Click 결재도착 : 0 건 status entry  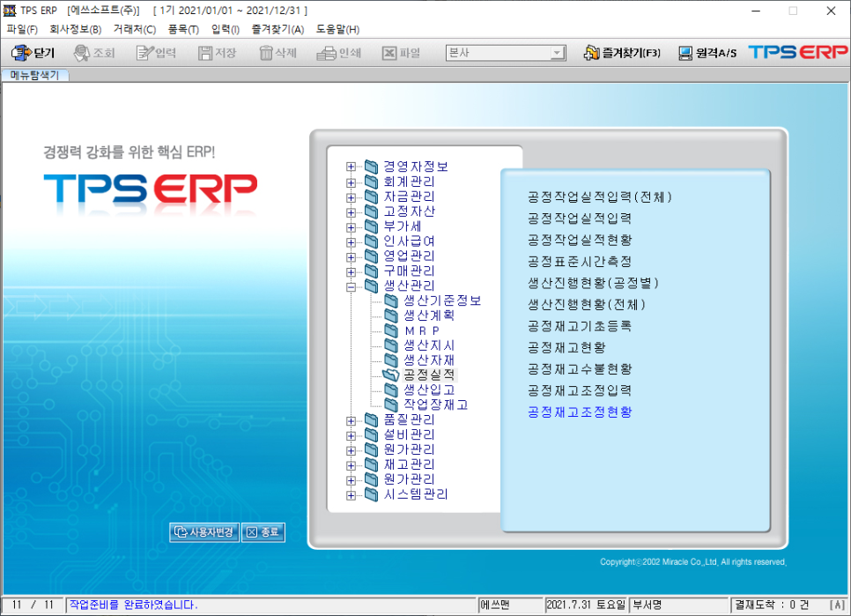772,605
